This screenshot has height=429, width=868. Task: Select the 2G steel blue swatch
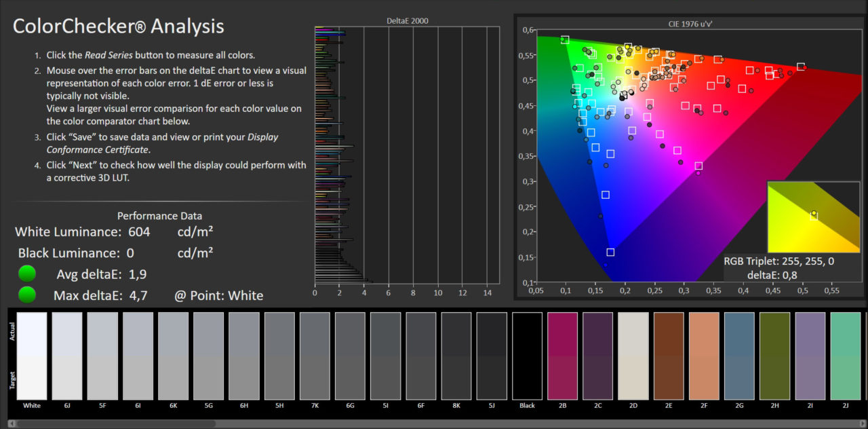point(738,356)
